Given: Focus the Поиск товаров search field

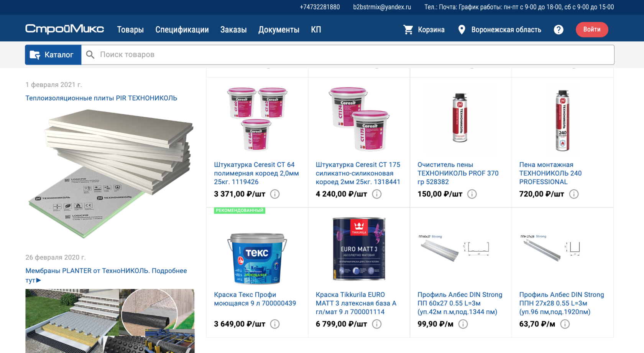Looking at the screenshot, I should (x=348, y=54).
